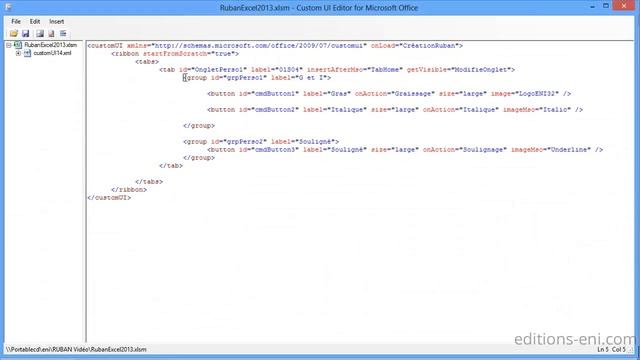Click the closing </tabs> tag
This screenshot has height=360, width=640.
[x=149, y=182]
